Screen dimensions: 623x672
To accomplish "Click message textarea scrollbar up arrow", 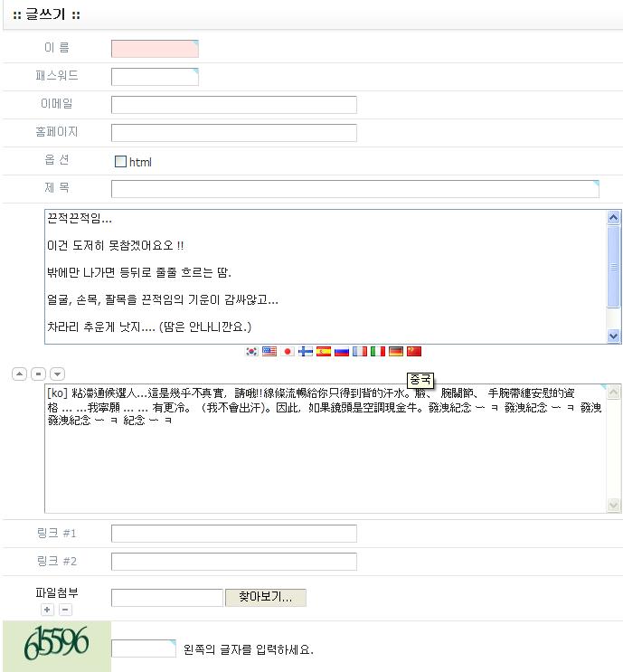I will click(x=614, y=218).
